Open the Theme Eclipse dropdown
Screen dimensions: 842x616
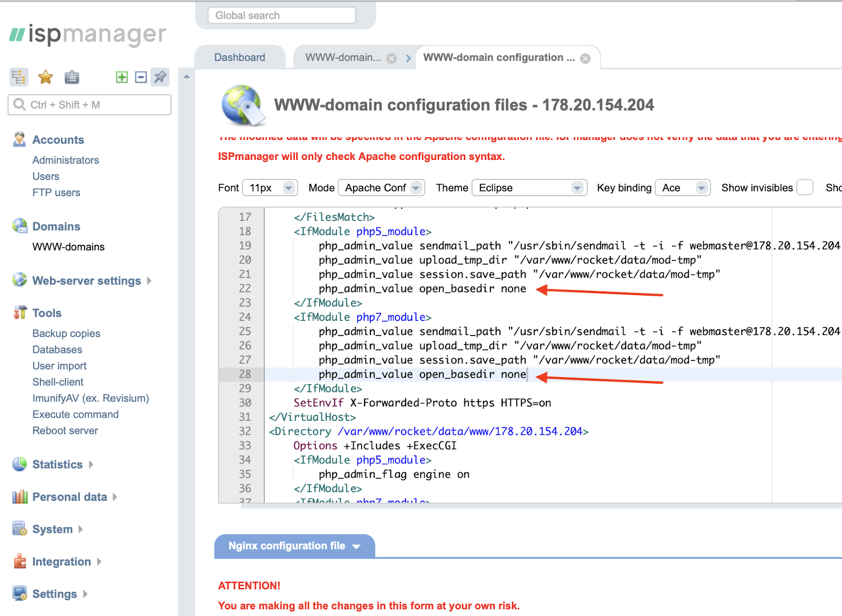click(x=529, y=188)
